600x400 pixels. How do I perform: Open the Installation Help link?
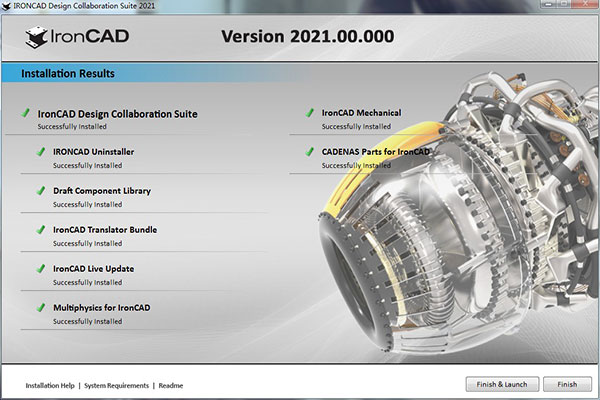pyautogui.click(x=50, y=385)
